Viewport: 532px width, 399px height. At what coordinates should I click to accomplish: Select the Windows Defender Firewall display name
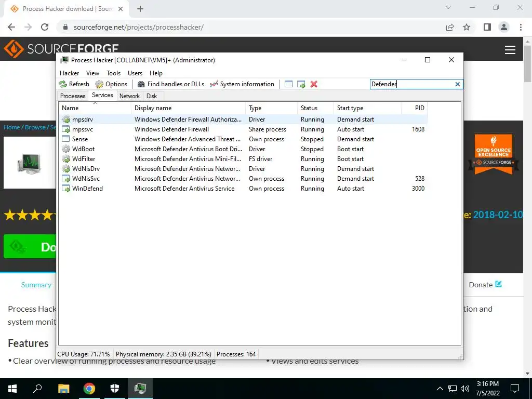pos(171,129)
